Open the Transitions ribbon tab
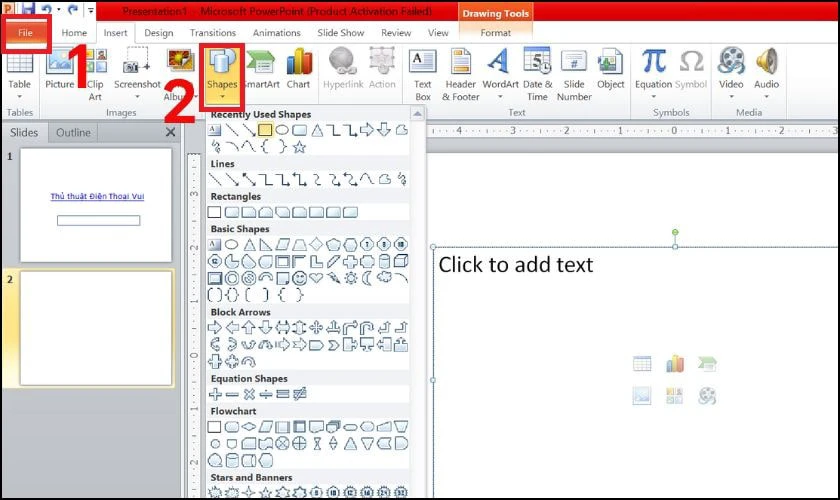This screenshot has width=840, height=500. (x=213, y=33)
